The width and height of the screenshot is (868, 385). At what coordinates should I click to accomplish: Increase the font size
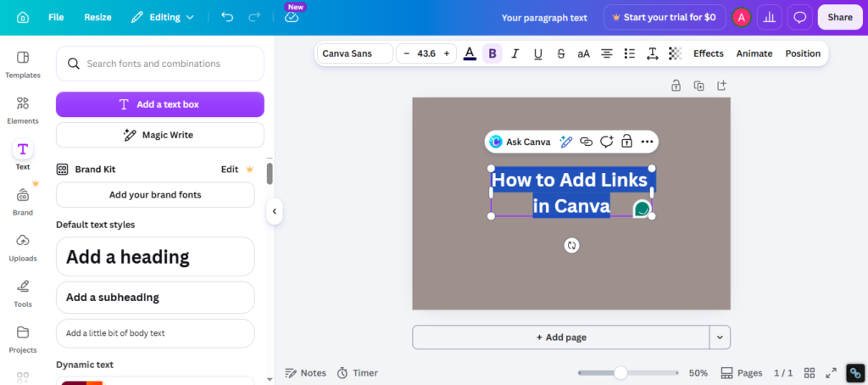click(x=447, y=53)
